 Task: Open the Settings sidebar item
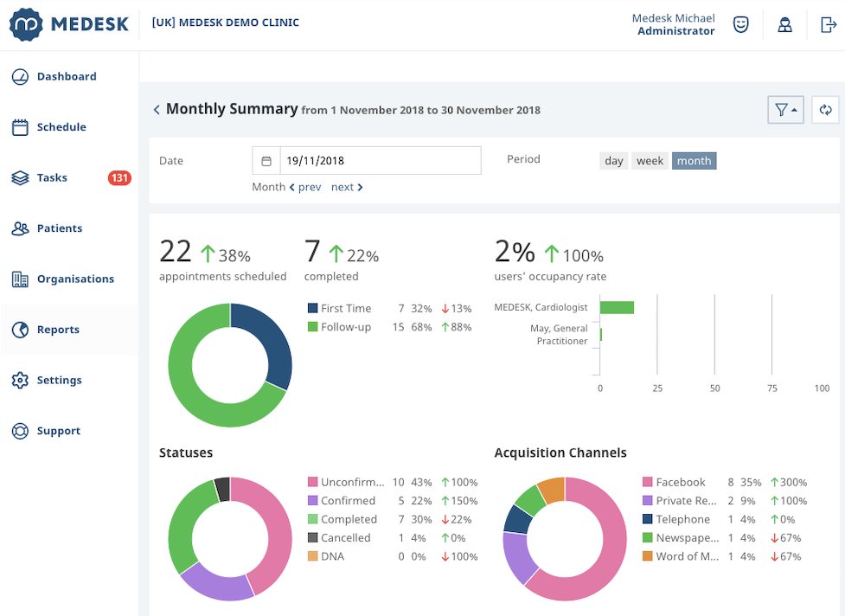pyautogui.click(x=59, y=381)
